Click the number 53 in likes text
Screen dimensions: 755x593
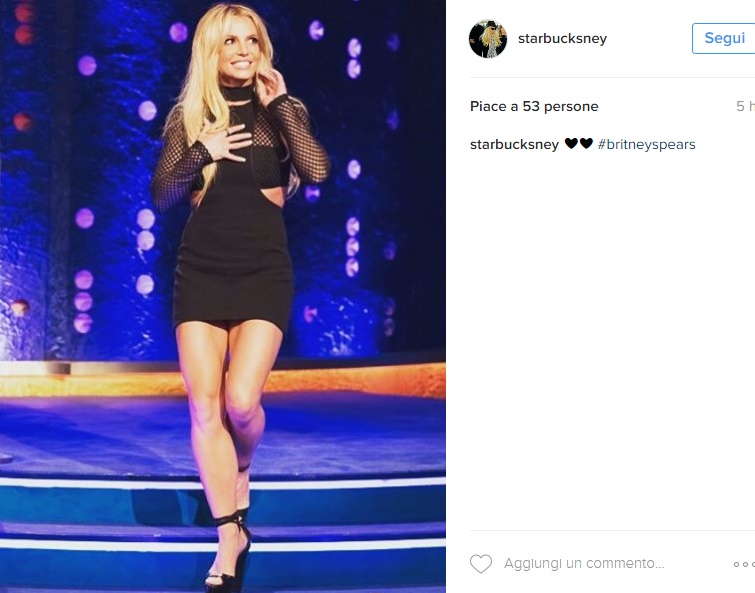coord(531,106)
